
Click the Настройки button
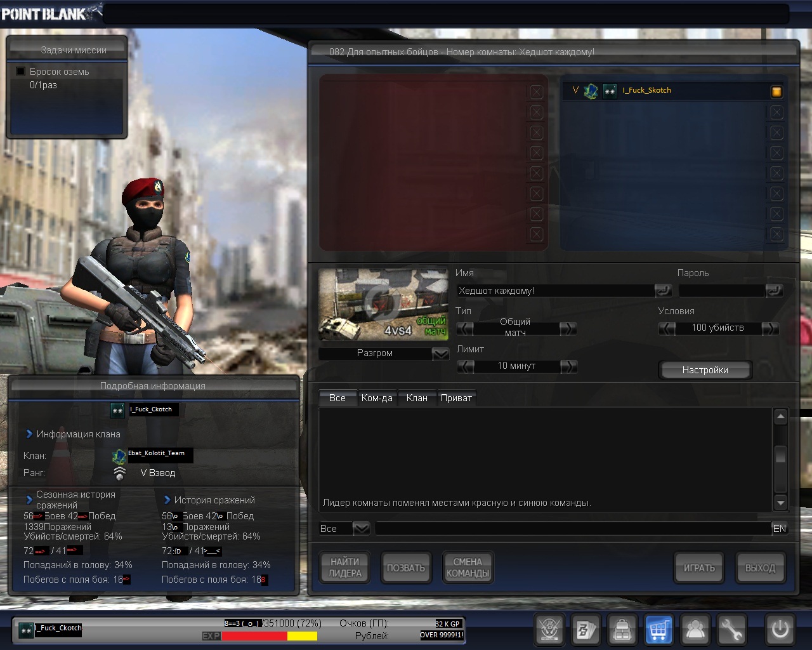click(705, 370)
